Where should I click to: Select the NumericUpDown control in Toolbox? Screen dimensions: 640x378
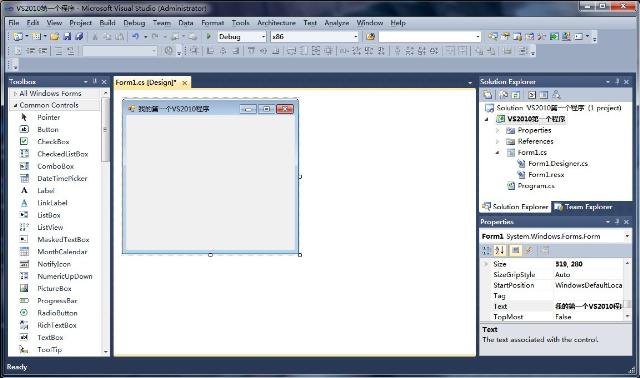54,276
